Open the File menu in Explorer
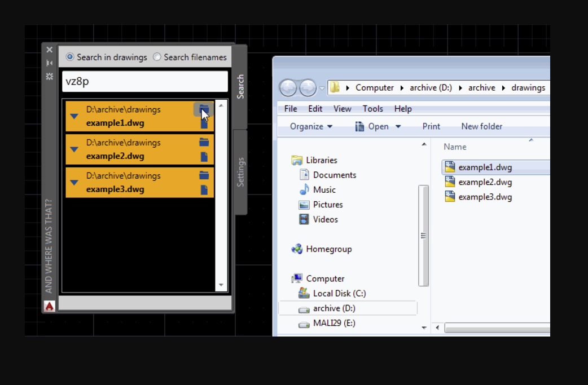This screenshot has height=385, width=588. coord(291,109)
